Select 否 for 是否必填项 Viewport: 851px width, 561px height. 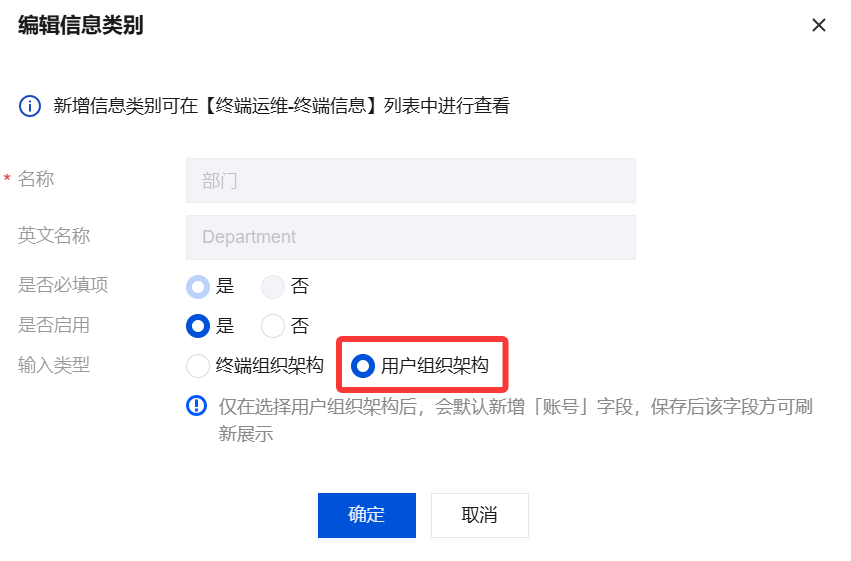273,287
